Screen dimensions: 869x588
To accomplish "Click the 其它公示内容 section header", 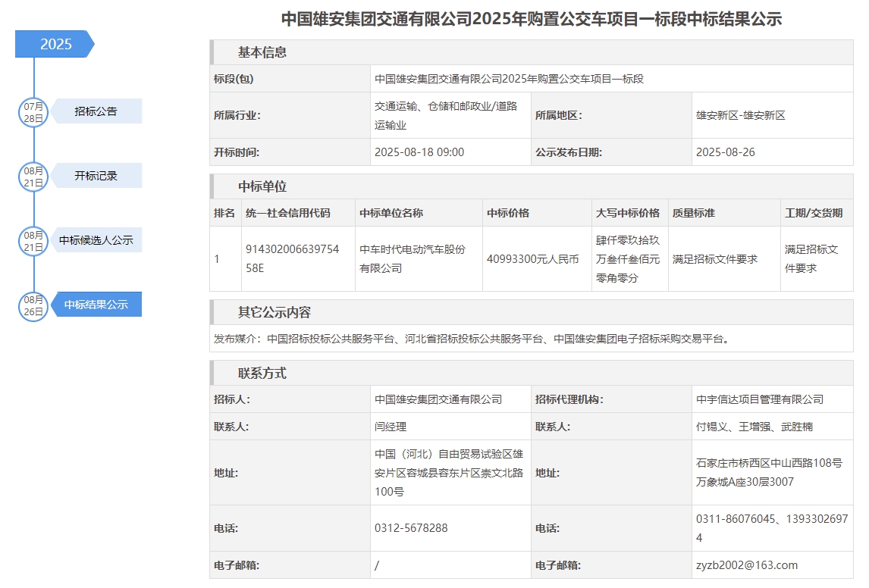I will coord(275,312).
